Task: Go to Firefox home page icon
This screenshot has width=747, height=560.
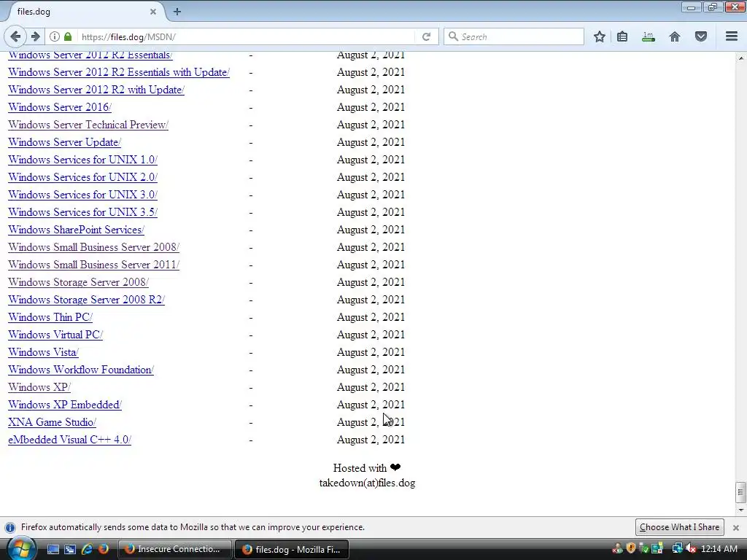Action: (x=675, y=36)
